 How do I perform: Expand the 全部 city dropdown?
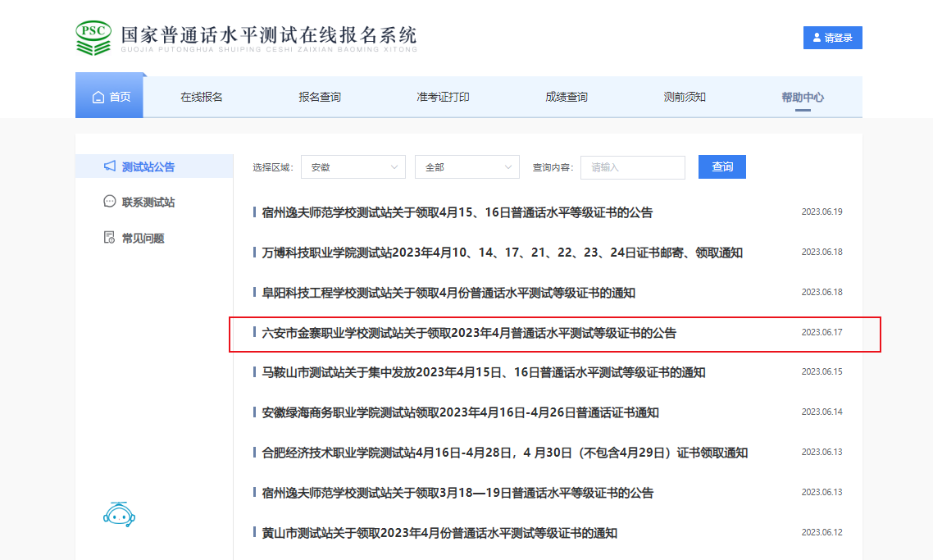pos(466,167)
